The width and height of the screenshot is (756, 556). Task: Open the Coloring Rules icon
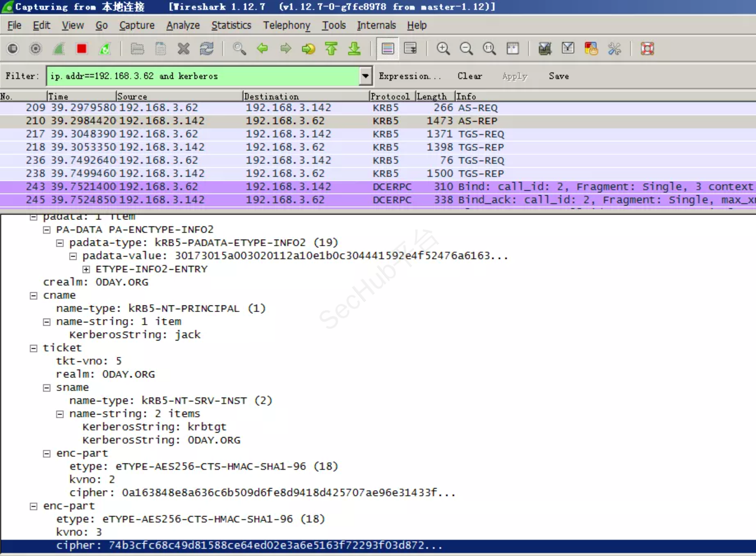[591, 49]
